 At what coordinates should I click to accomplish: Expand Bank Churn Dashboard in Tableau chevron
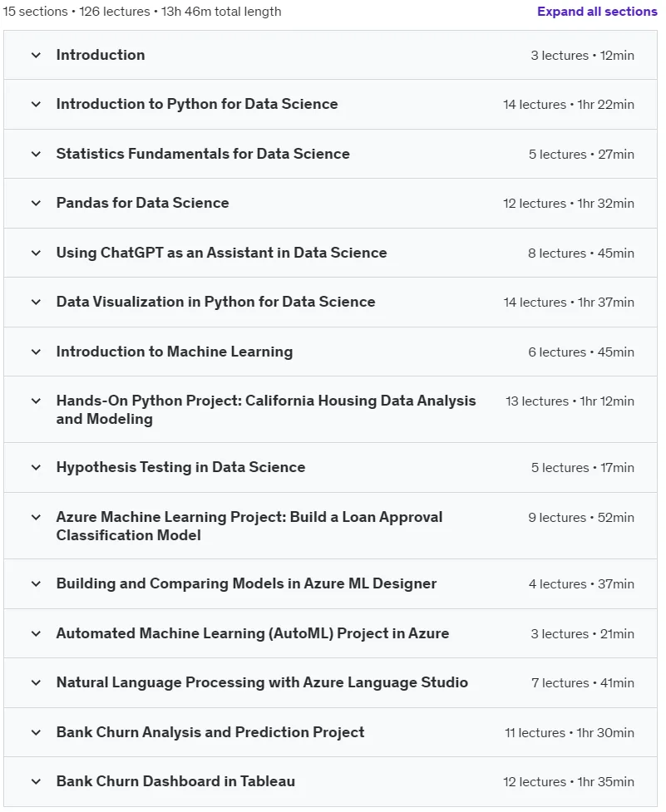point(36,781)
